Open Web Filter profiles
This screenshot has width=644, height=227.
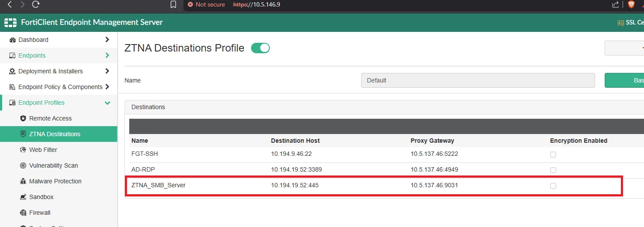pyautogui.click(x=43, y=150)
